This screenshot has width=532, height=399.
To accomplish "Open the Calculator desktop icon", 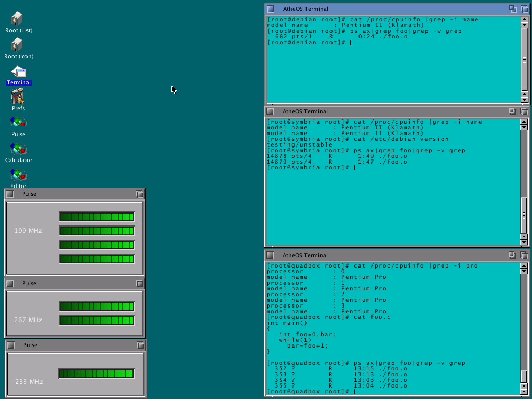I will click(x=18, y=149).
